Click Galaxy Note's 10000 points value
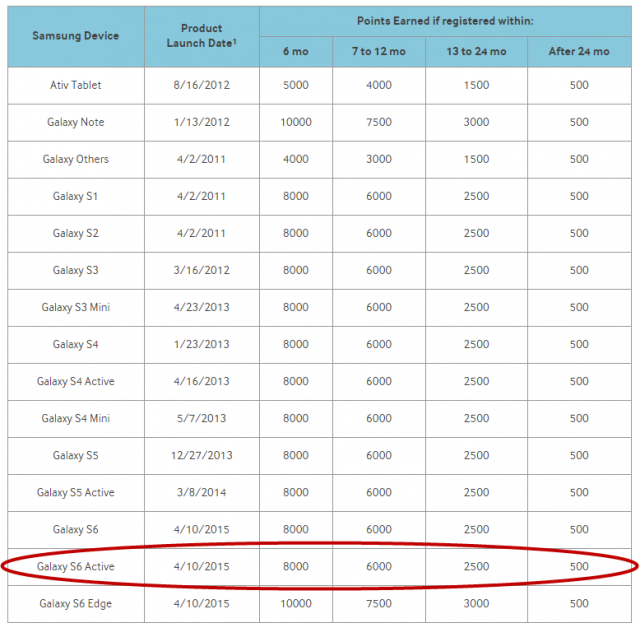 point(296,122)
